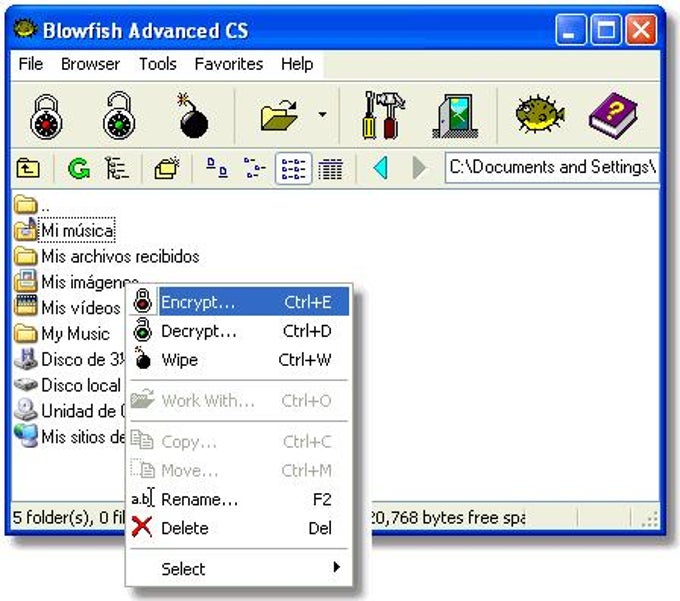Choose Rename... from context menu
Screen dimensions: 680x601
[239, 500]
